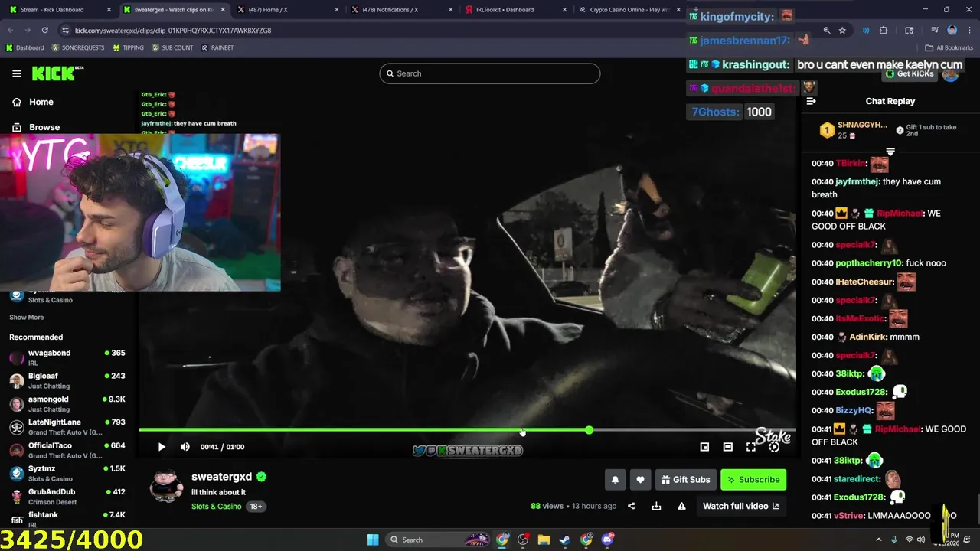Open File Explorer from taskbar
This screenshot has height=551, width=980.
pos(544,540)
